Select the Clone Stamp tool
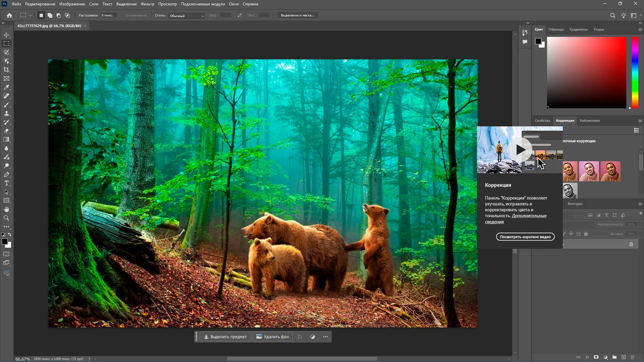Screen dimensions: 644x362 6,114
